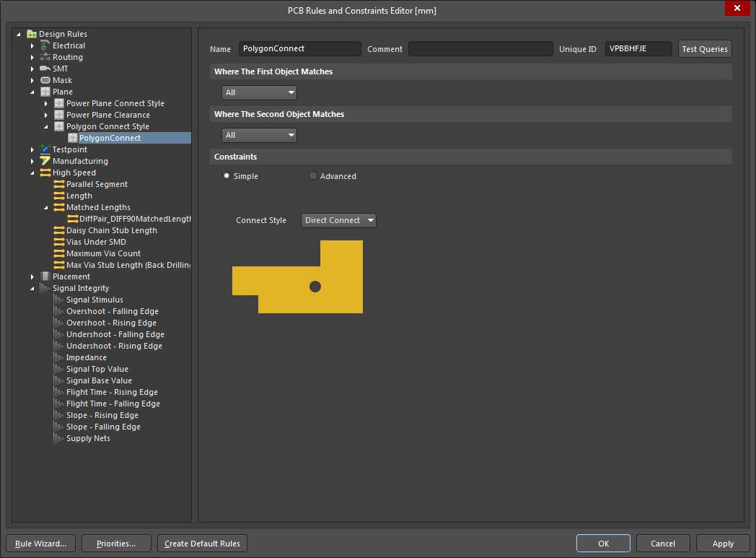Select the Impedance rule item
The image size is (756, 558).
point(86,357)
